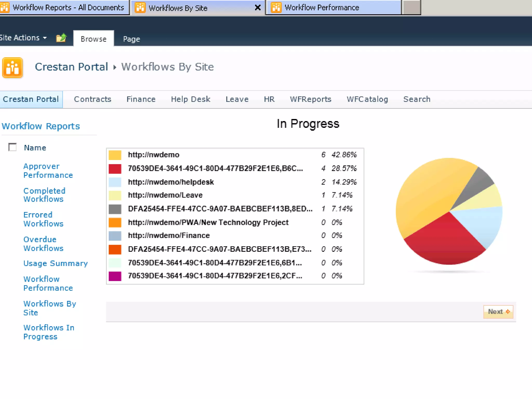
Task: Switch to the Page ribbon tab
Action: click(x=131, y=39)
